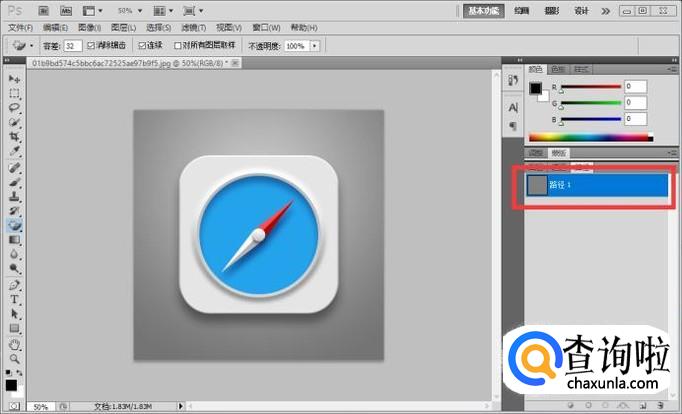Viewport: 682px width, 414px height.
Task: Select the Crop tool
Action: click(14, 137)
